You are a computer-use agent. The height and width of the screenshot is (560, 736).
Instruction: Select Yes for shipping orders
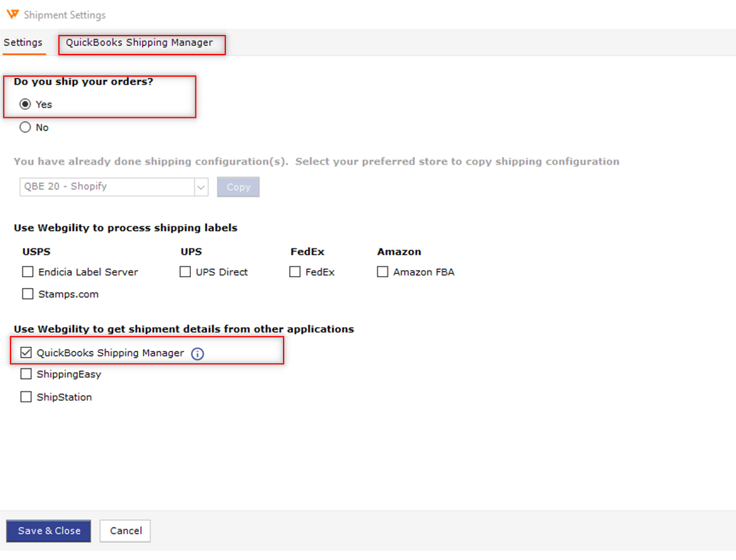coord(25,104)
